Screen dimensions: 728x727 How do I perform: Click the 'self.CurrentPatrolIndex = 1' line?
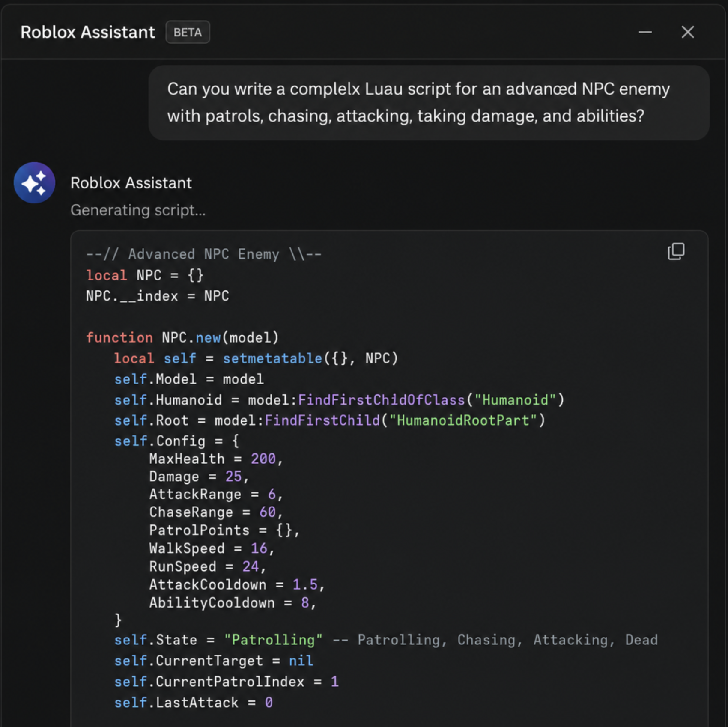point(226,682)
